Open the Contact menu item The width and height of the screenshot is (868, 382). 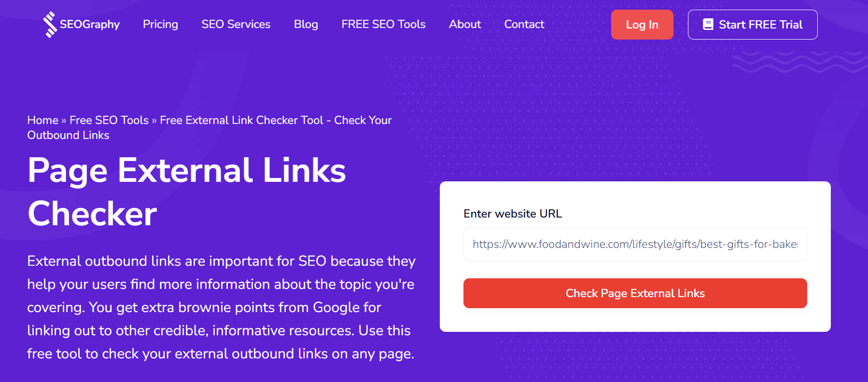tap(524, 25)
